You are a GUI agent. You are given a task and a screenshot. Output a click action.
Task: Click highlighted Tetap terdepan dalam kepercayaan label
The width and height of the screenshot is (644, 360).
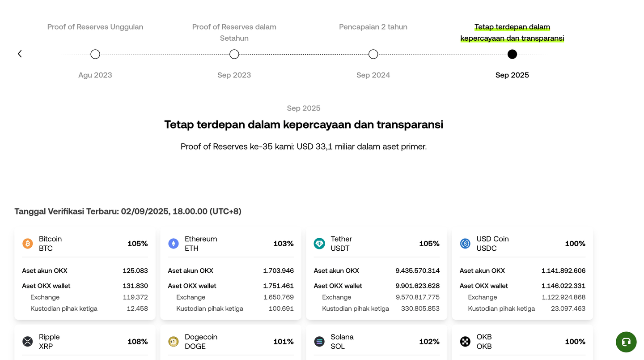point(512,32)
